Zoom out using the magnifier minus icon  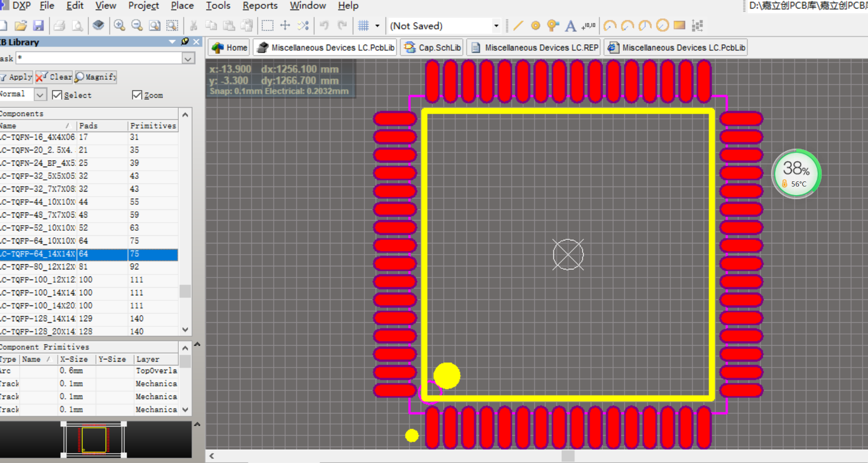point(137,25)
